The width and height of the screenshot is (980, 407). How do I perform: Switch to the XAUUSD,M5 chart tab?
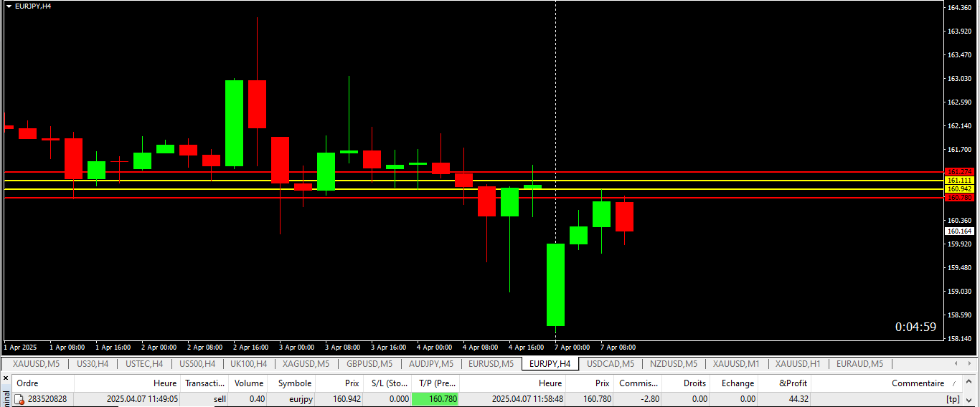point(36,364)
